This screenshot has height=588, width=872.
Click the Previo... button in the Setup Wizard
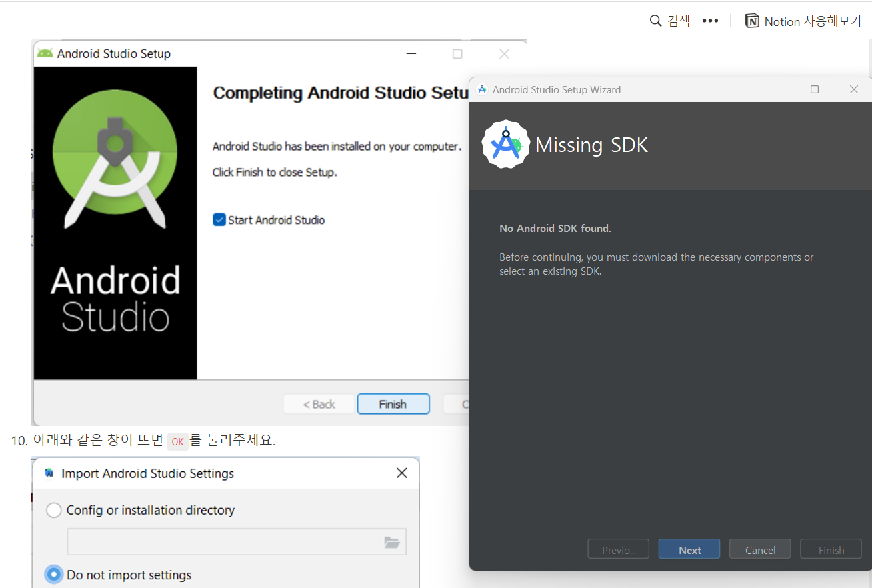619,549
